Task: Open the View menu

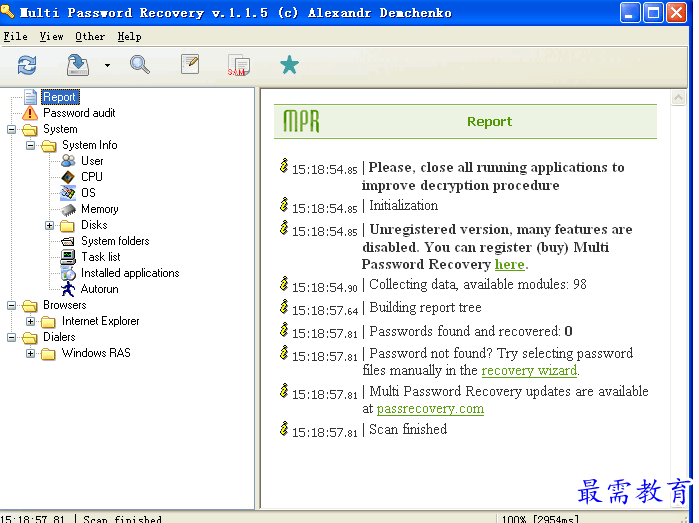Action: [51, 37]
